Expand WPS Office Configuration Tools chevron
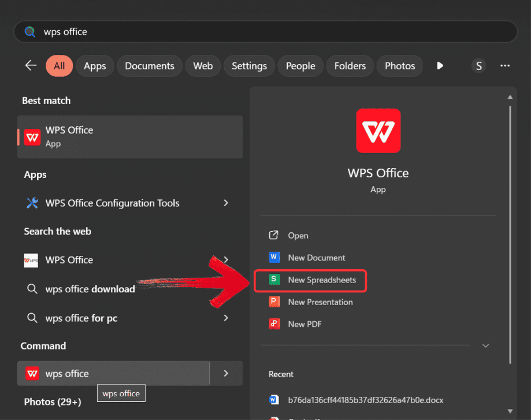Viewport: 531px width, 420px height. [x=226, y=203]
